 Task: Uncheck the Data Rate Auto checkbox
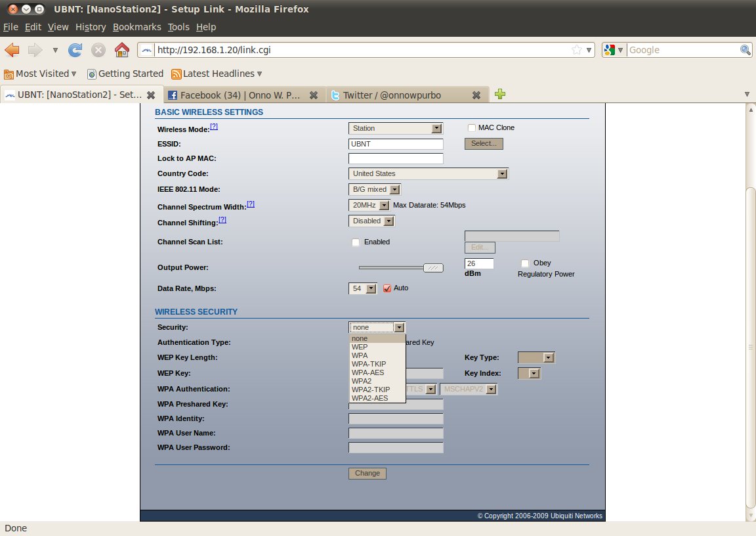click(387, 288)
